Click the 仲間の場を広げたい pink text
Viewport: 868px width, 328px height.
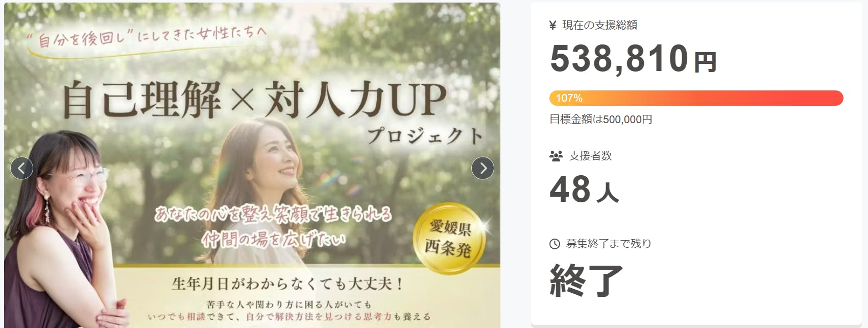pos(273,239)
